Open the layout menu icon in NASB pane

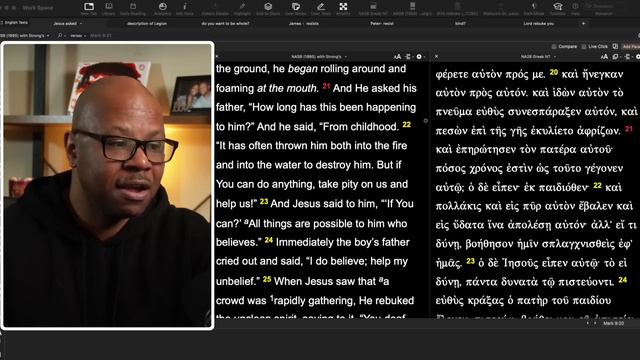pyautogui.click(x=408, y=57)
